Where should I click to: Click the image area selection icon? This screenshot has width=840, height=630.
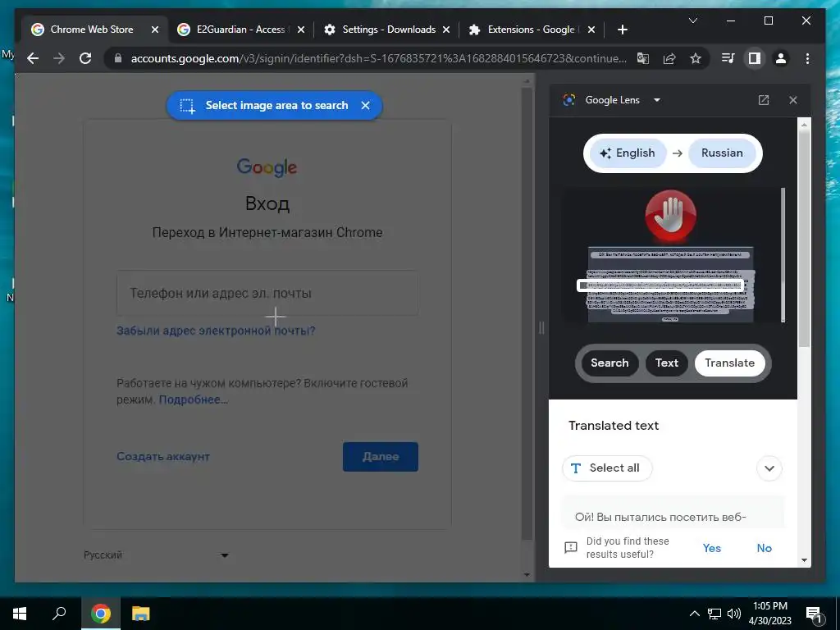[188, 106]
